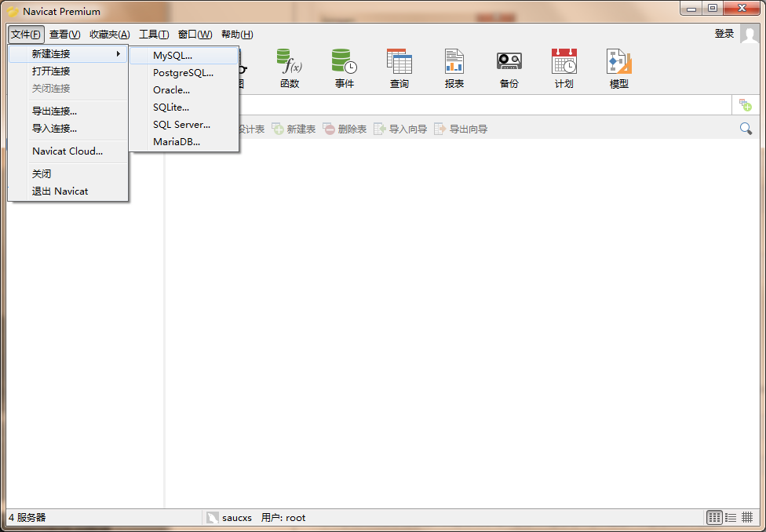The height and width of the screenshot is (532, 766).
Task: Switch to icon grid view in the status bar
Action: click(715, 517)
